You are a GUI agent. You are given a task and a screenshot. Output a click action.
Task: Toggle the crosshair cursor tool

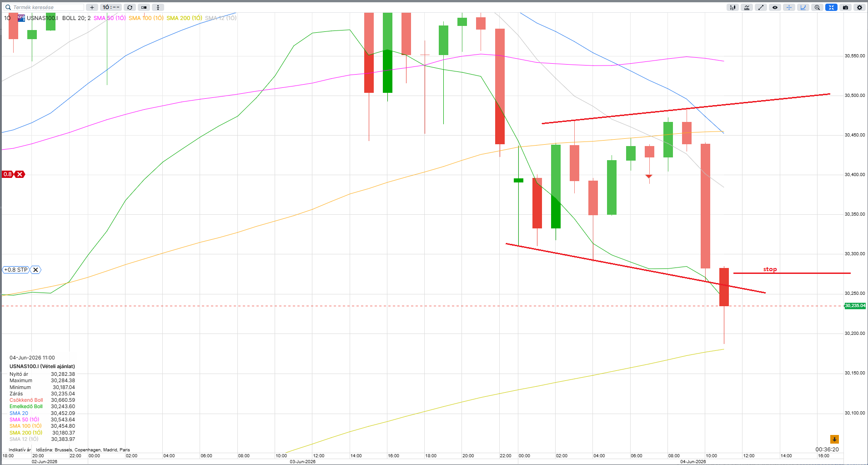point(789,7)
